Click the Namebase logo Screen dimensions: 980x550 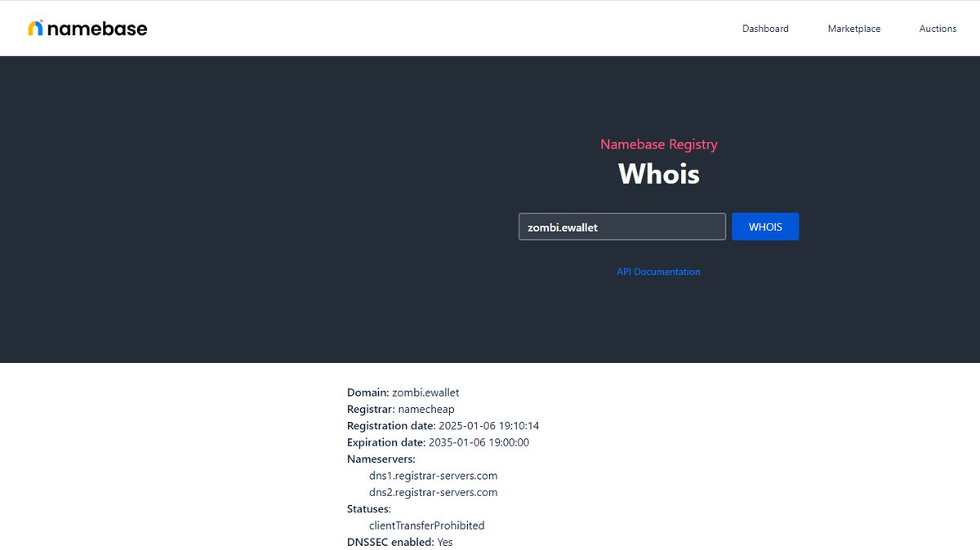tap(87, 29)
